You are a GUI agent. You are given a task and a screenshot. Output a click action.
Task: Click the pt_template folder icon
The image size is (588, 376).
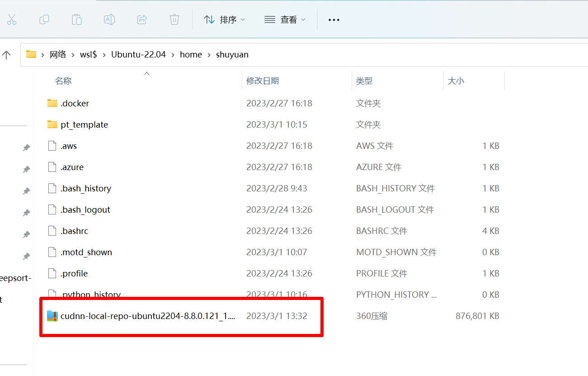[x=52, y=124]
